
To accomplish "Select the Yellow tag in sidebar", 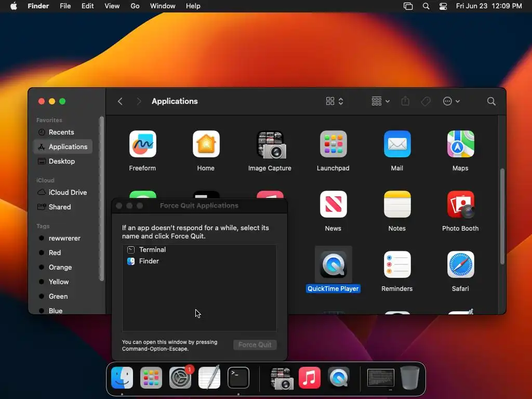I will click(x=63, y=282).
